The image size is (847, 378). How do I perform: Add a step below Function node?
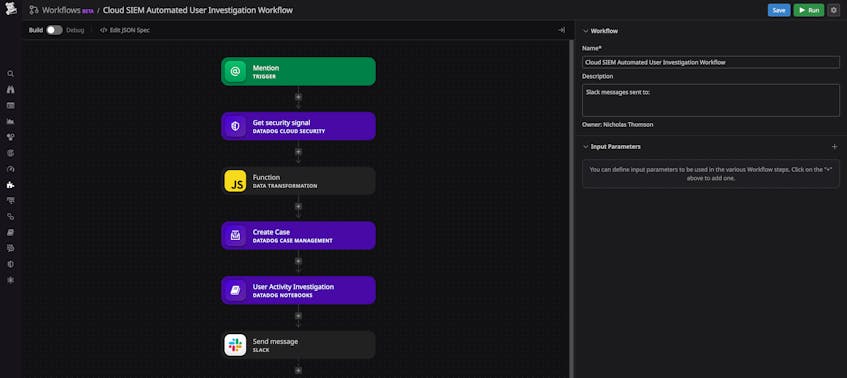tap(298, 206)
